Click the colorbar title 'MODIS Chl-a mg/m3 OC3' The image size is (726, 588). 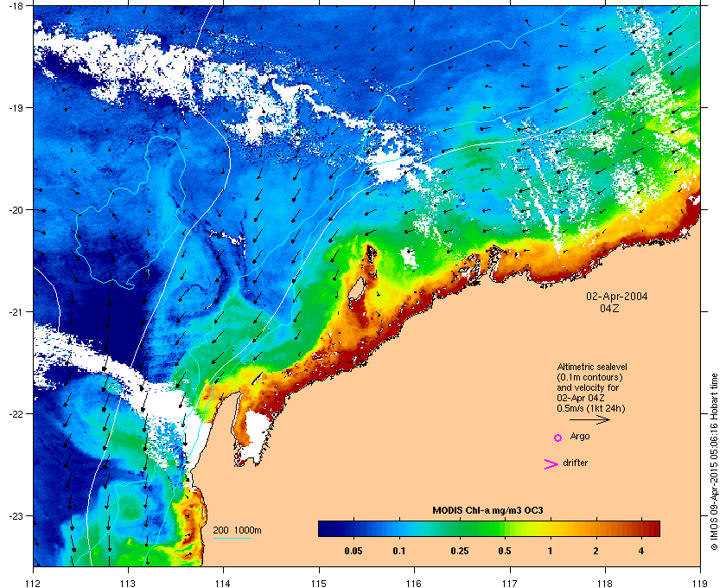(487, 511)
